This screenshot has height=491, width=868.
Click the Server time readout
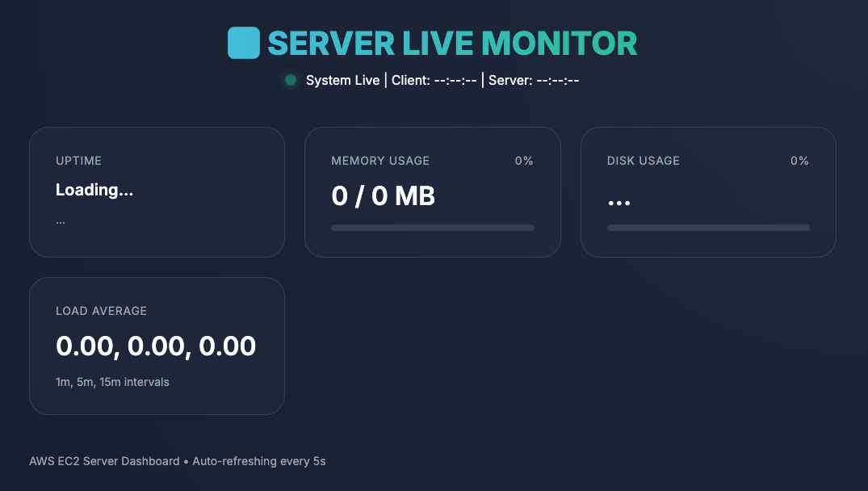tap(534, 80)
